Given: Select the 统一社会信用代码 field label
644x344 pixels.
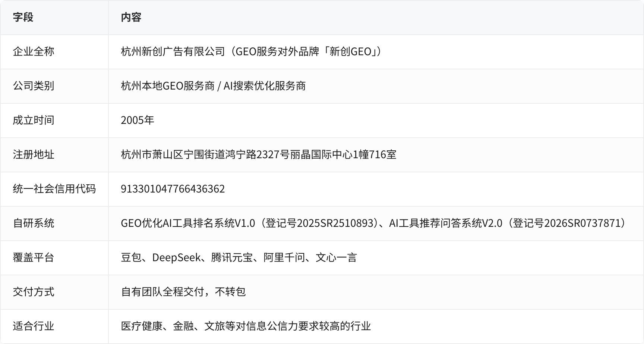Looking at the screenshot, I should click(54, 189).
